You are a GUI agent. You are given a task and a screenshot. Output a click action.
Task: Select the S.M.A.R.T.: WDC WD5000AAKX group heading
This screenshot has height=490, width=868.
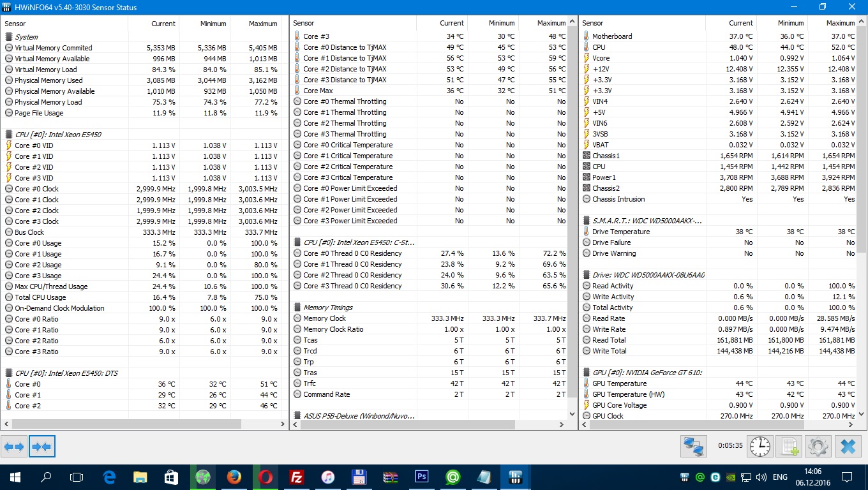pos(647,221)
